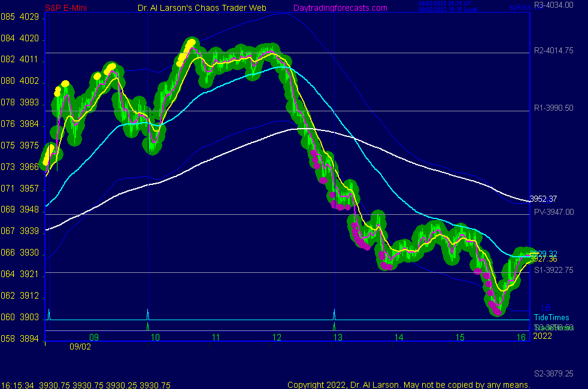Select the R2-4014.75 resistance label
The width and height of the screenshot is (588, 389).
click(x=553, y=51)
